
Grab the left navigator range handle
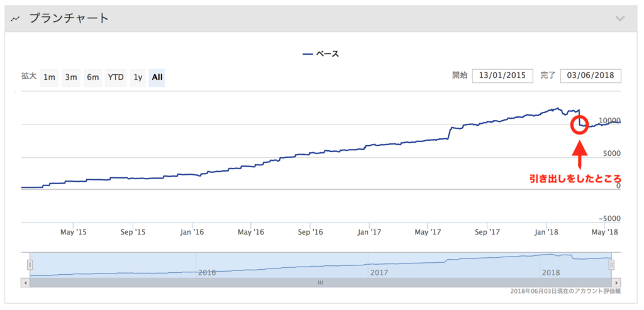pyautogui.click(x=30, y=265)
